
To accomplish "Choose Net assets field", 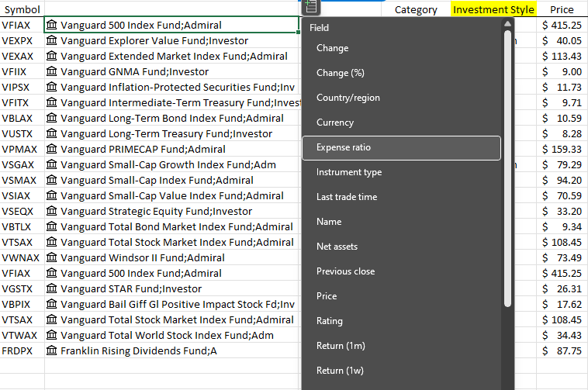I will click(401, 247).
